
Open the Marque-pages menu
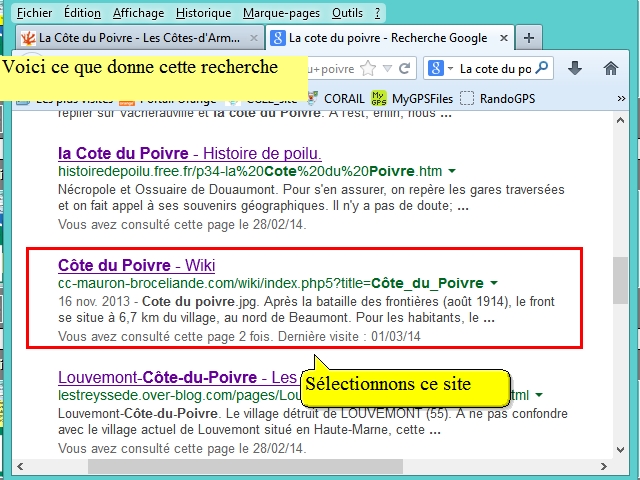tap(281, 13)
